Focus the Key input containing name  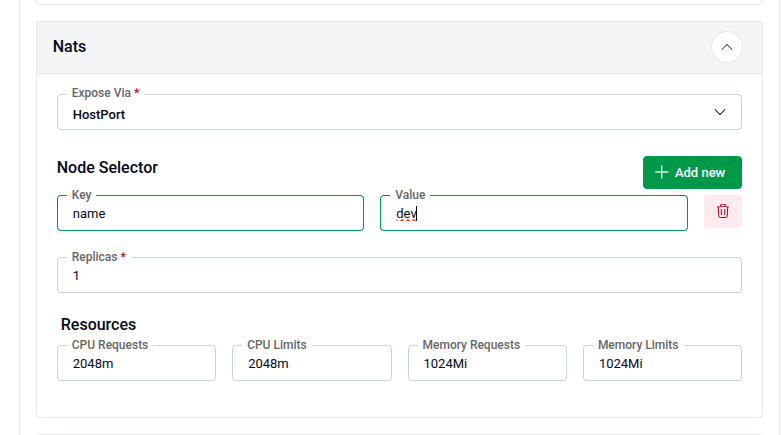click(x=210, y=213)
